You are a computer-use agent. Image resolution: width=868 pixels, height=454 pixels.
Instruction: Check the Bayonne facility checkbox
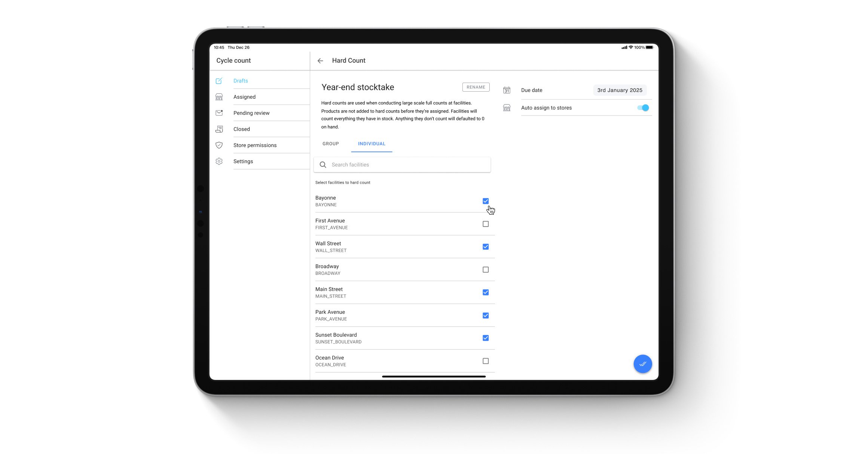485,201
